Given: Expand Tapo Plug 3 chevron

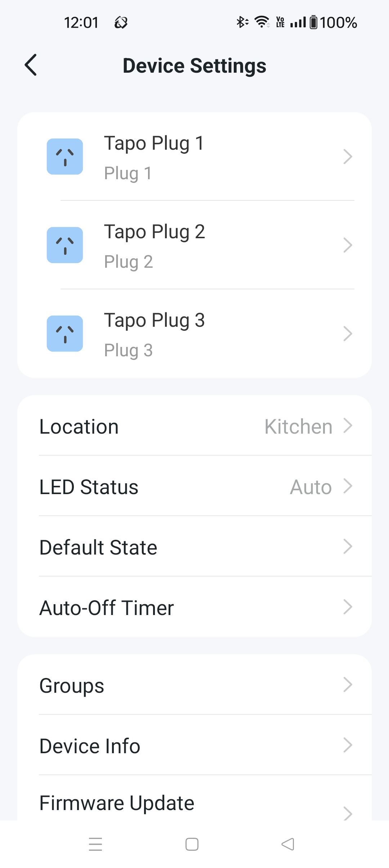Looking at the screenshot, I should click(x=347, y=334).
